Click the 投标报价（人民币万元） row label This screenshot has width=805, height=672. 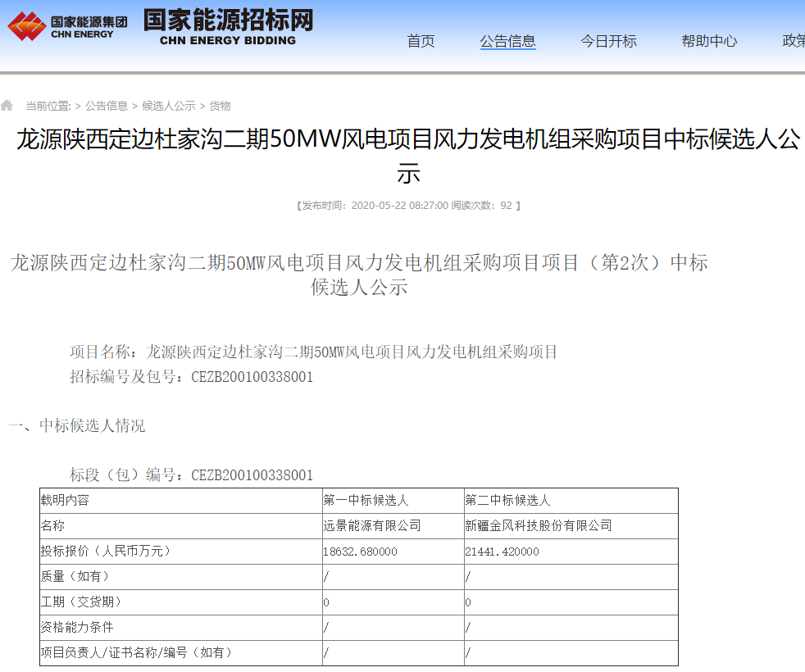pyautogui.click(x=181, y=552)
